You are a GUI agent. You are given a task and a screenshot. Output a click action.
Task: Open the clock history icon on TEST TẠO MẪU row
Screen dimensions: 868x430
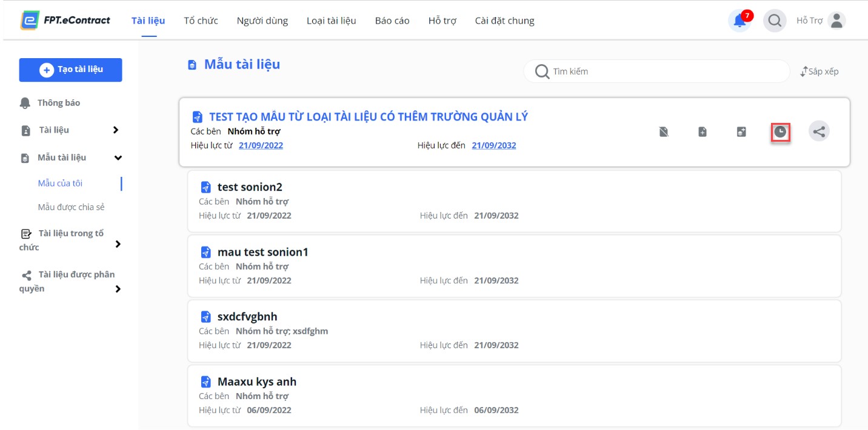[780, 131]
